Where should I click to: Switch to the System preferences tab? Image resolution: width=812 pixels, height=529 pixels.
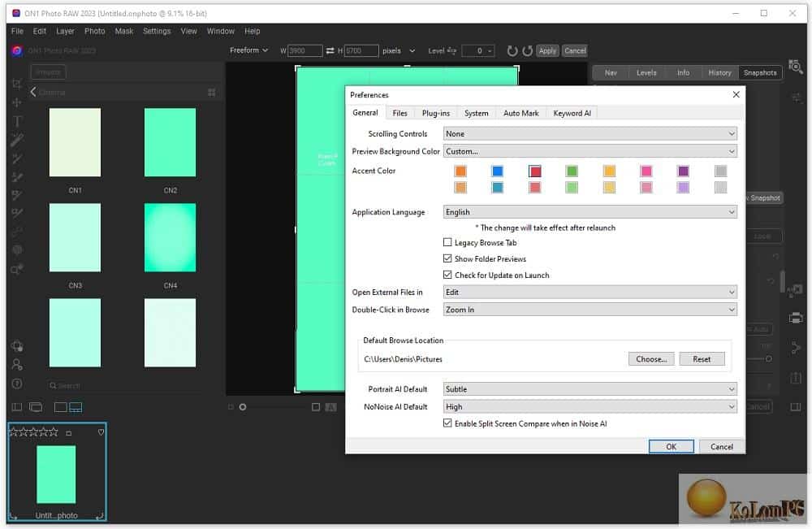tap(477, 113)
